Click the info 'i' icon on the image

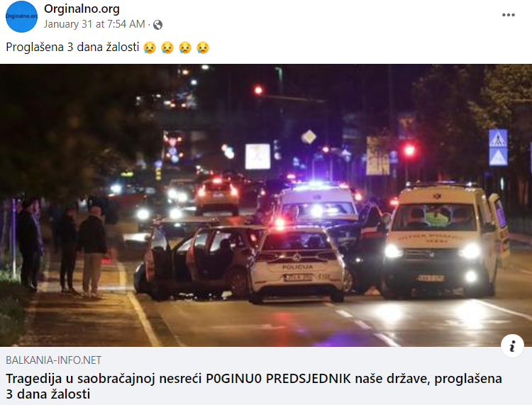pos(512,346)
